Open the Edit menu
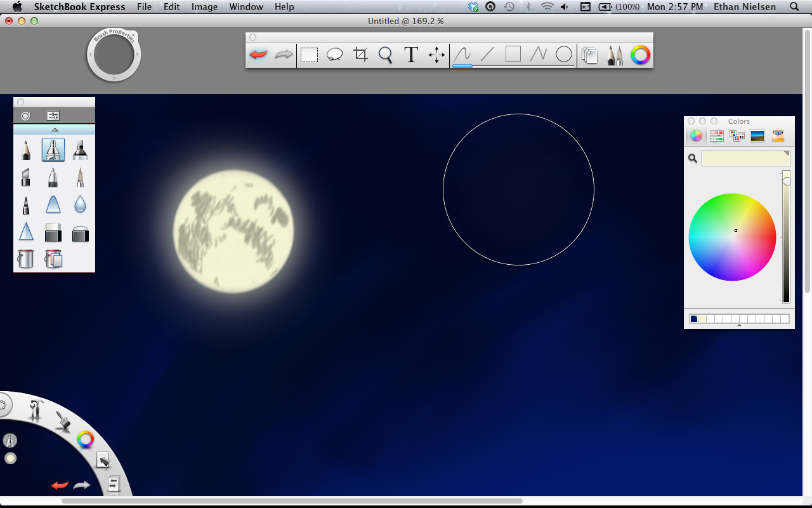The image size is (812, 508). pyautogui.click(x=171, y=7)
